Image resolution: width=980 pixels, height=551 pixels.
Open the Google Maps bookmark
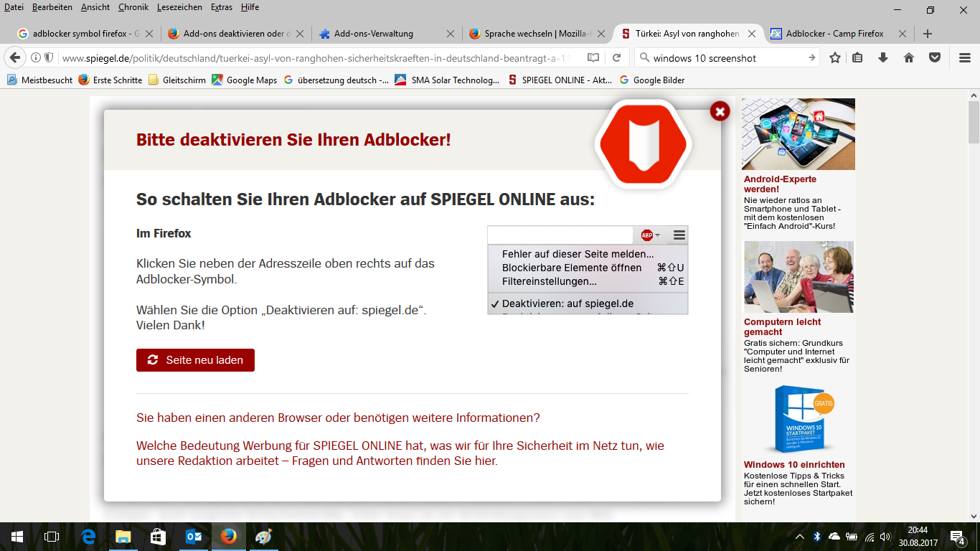(244, 80)
